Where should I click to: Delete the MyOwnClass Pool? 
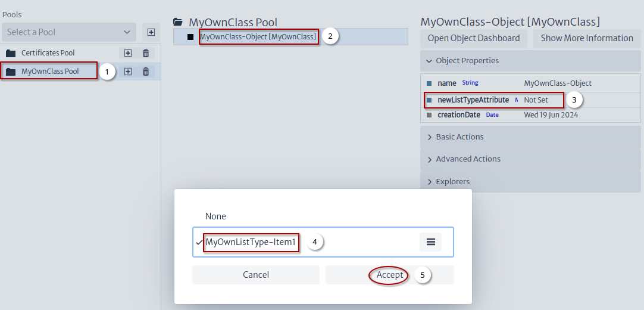pyautogui.click(x=145, y=72)
